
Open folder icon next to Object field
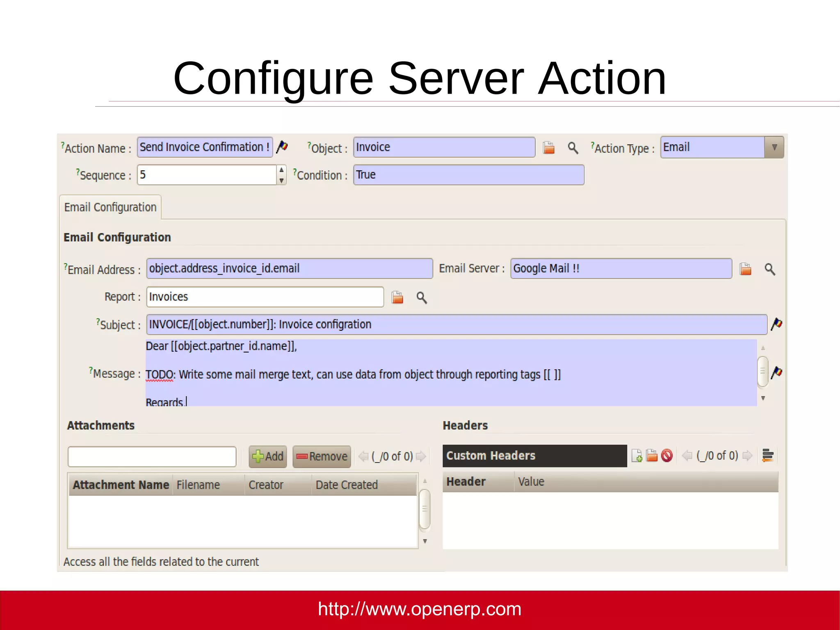point(548,147)
